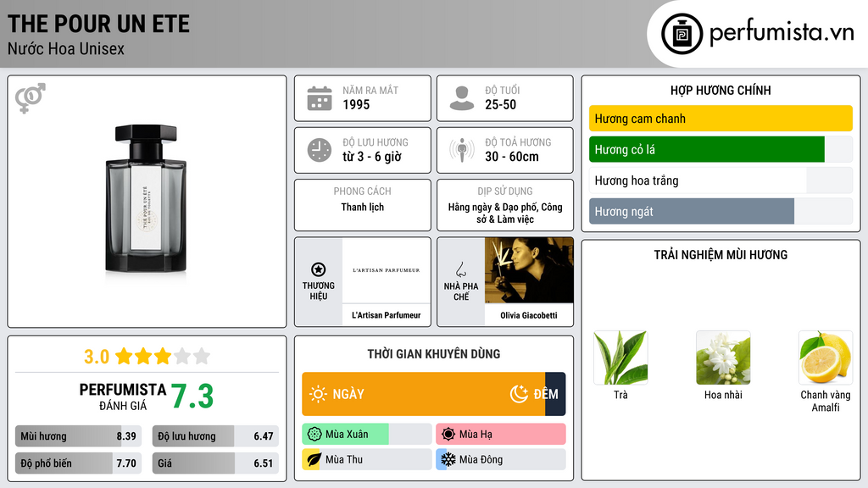The height and width of the screenshot is (488, 868).
Task: Click the calendar icon beside Năm ra mắt
Action: point(320,98)
